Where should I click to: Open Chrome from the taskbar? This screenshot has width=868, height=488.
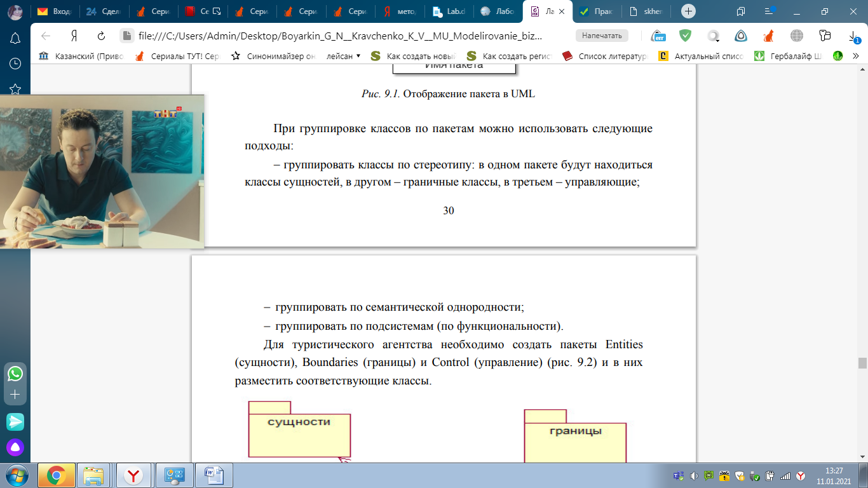[56, 475]
